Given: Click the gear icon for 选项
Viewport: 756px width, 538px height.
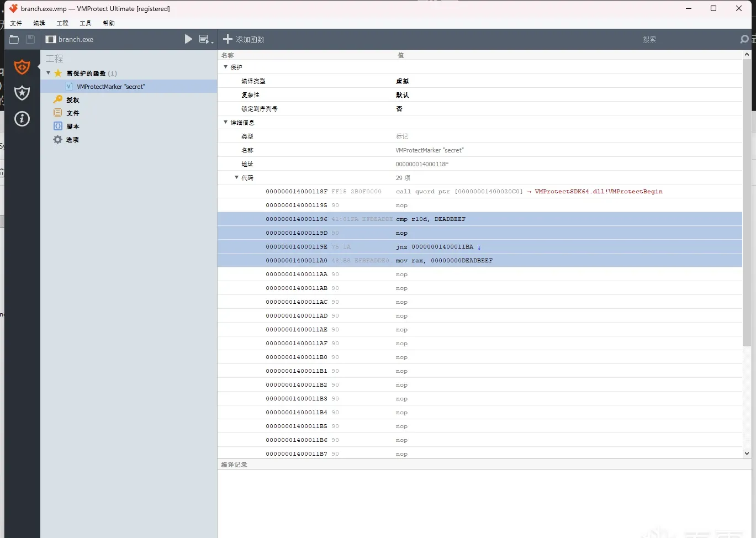Looking at the screenshot, I should (x=57, y=139).
